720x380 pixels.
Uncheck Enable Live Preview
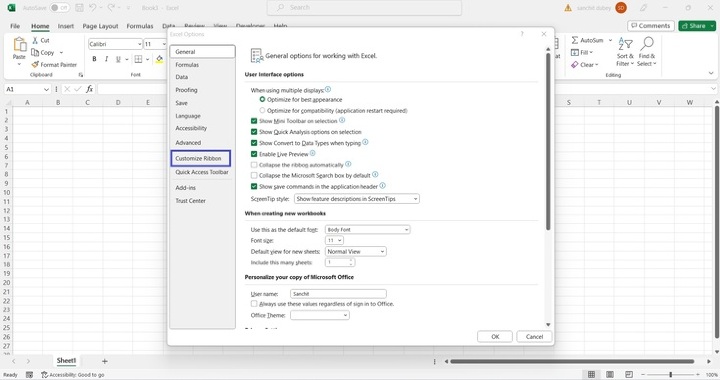tap(254, 154)
